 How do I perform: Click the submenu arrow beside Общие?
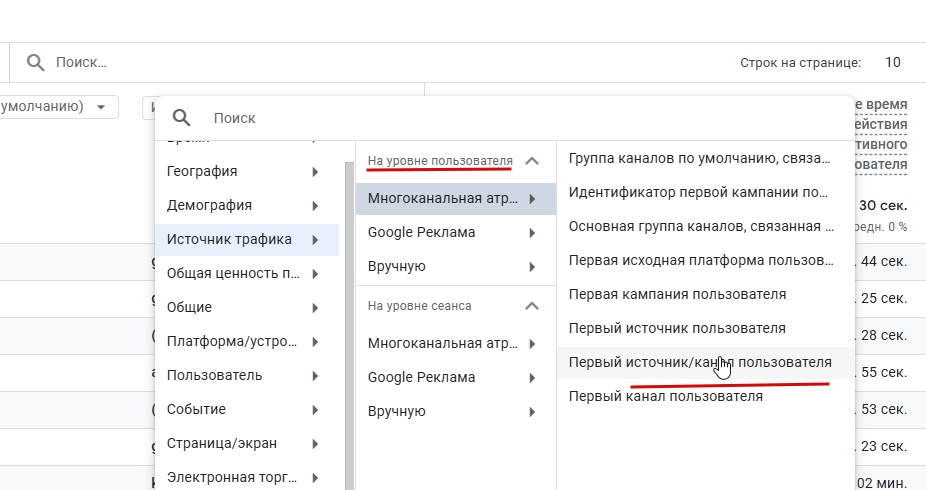tap(315, 308)
